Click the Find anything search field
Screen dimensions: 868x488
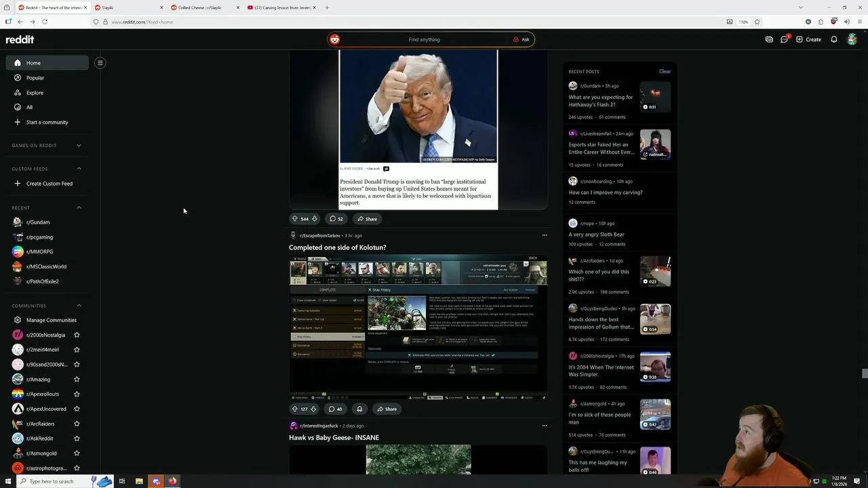click(424, 39)
